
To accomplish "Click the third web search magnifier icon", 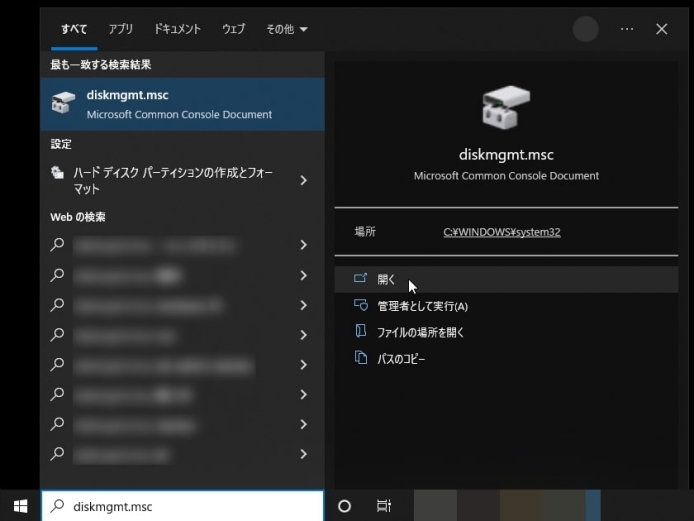I will click(x=57, y=305).
